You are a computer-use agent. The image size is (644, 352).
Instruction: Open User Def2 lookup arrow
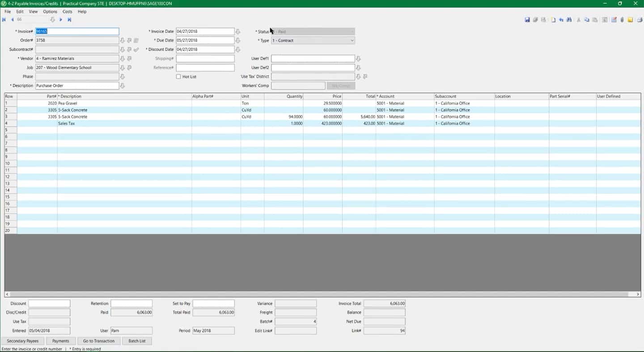[x=358, y=68]
